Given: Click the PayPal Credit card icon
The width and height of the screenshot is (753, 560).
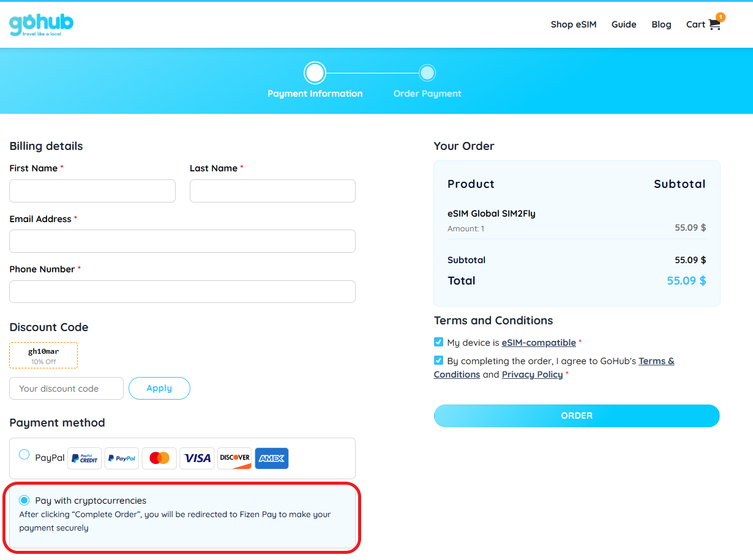Looking at the screenshot, I should (x=84, y=458).
